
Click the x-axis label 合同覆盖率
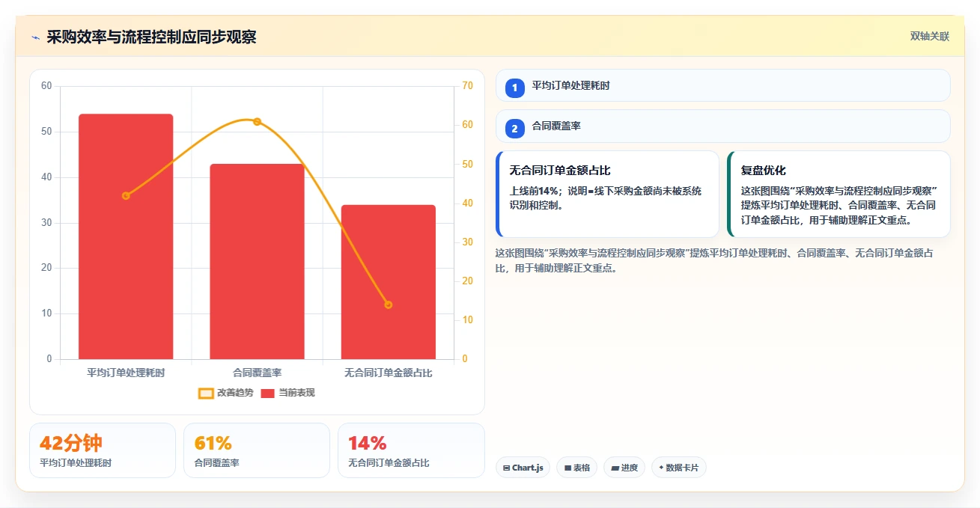click(x=257, y=373)
